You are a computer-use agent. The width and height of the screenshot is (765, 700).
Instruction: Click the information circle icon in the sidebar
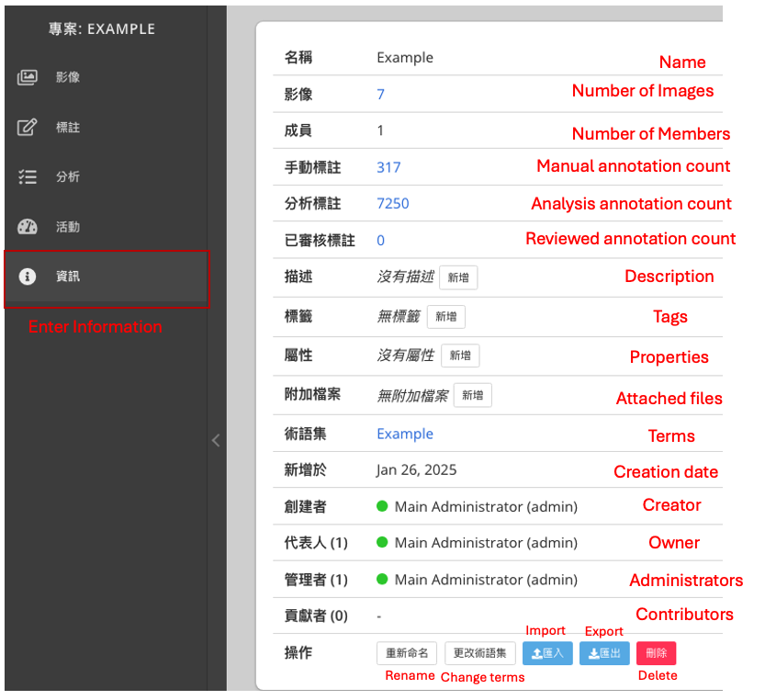[x=27, y=277]
